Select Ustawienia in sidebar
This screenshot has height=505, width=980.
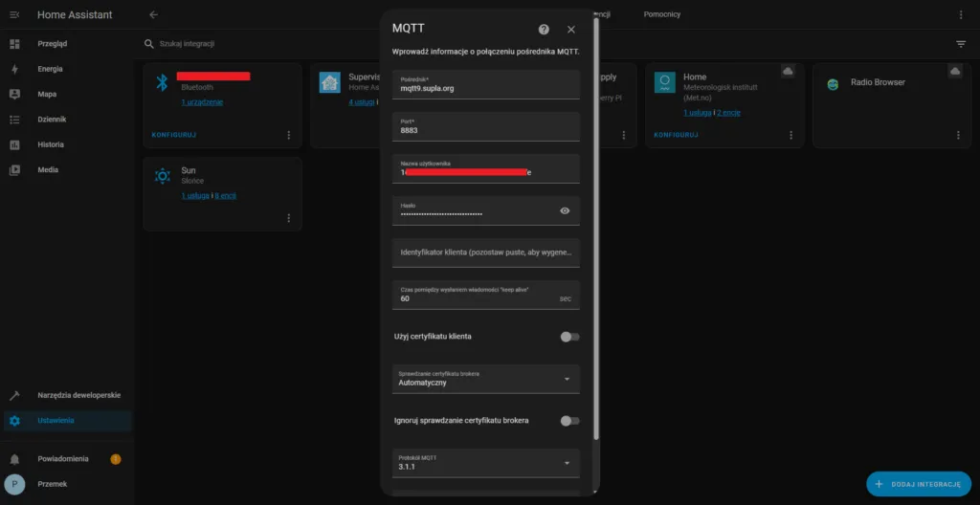(56, 421)
